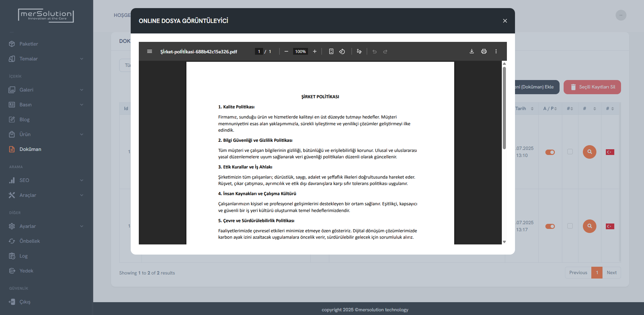The height and width of the screenshot is (315, 644).
Task: Go to Paketler in the sidebar
Action: point(29,44)
